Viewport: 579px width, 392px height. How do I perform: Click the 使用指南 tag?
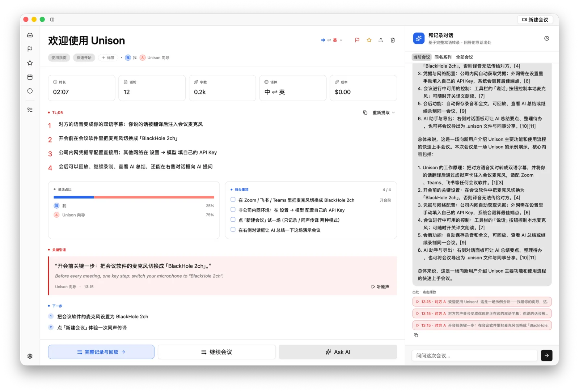[59, 57]
